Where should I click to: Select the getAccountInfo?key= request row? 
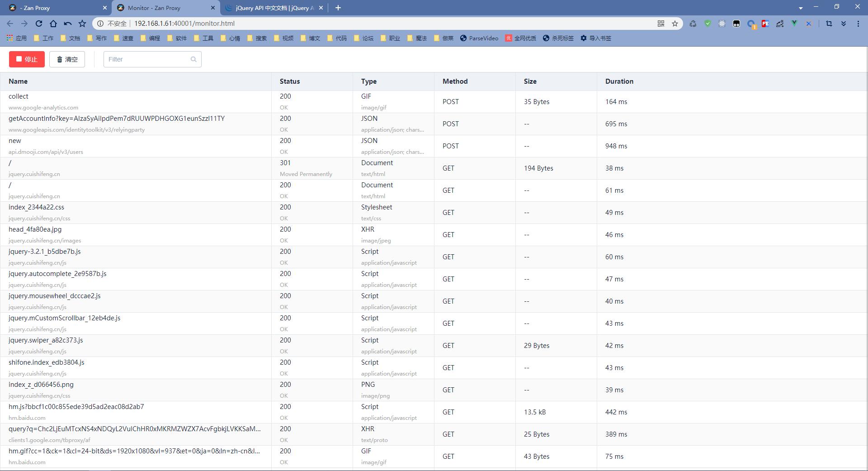434,124
